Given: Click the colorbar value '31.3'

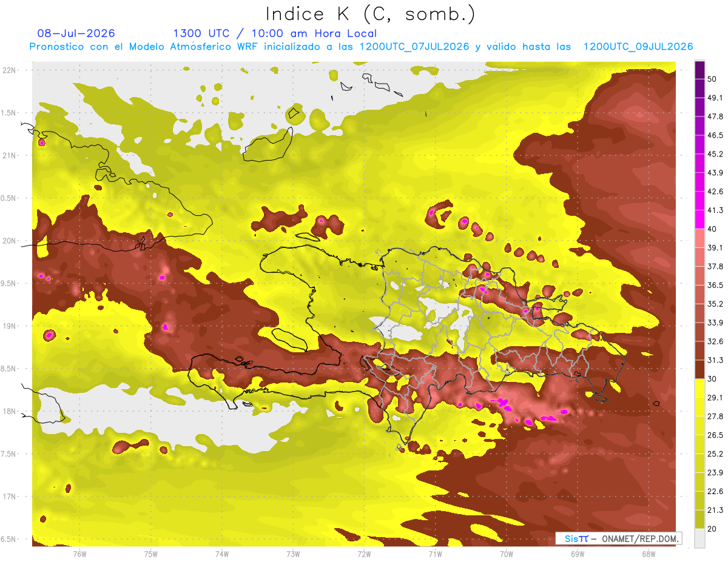Looking at the screenshot, I should tap(715, 360).
